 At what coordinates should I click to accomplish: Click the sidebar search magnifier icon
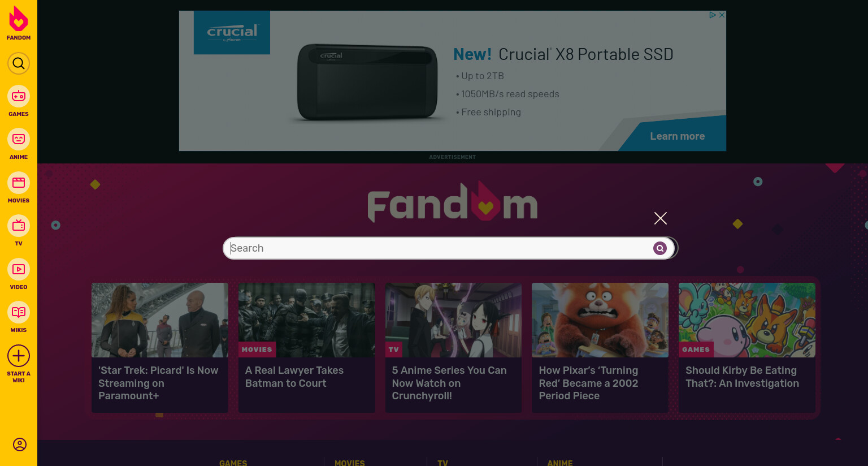[x=19, y=63]
